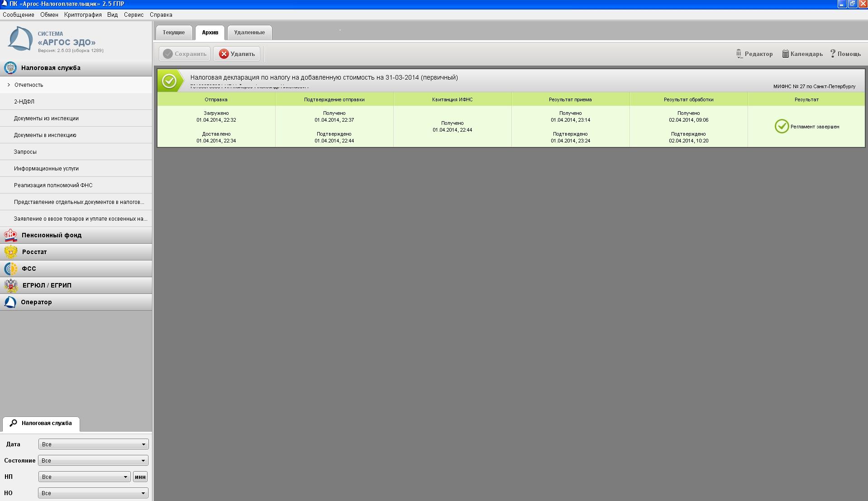Click the Календарь calendar icon
This screenshot has height=501, width=868.
click(x=786, y=54)
